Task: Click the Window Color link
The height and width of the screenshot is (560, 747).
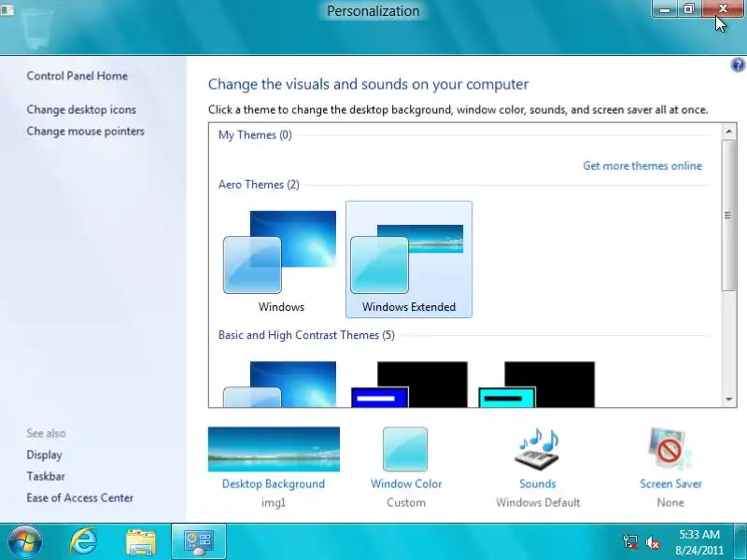Action: point(406,483)
